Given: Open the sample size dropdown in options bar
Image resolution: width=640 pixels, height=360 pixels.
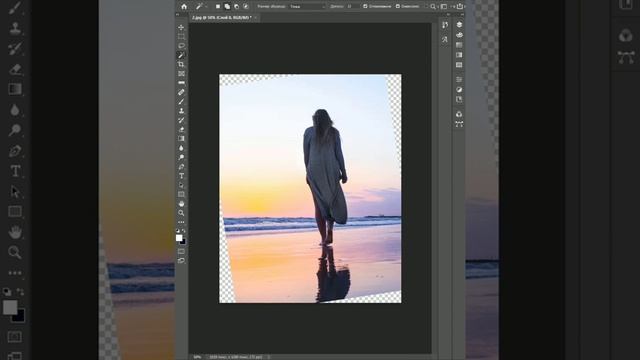Looking at the screenshot, I should click(x=307, y=7).
